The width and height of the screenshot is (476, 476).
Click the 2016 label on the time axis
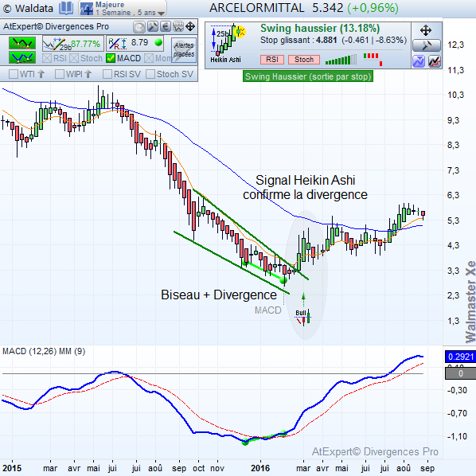tap(260, 468)
